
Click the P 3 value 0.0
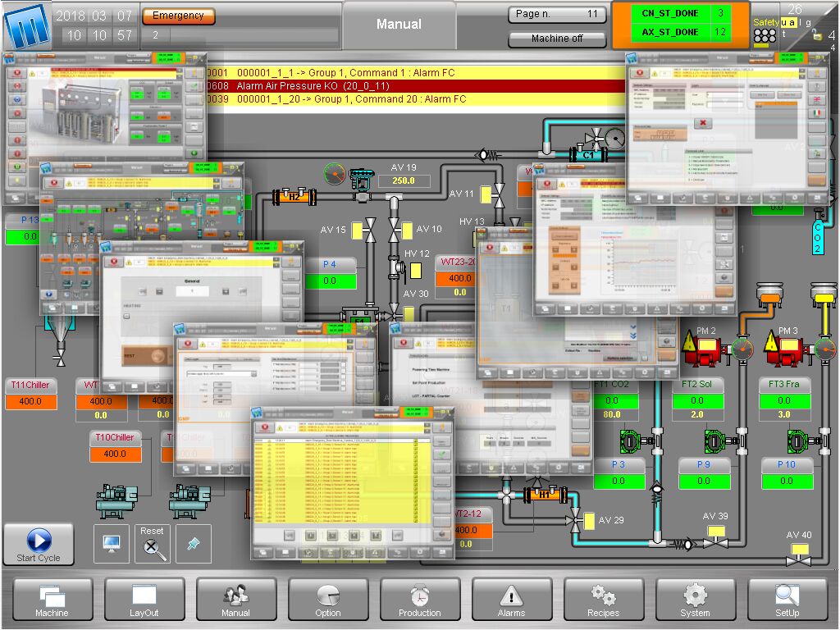tap(619, 481)
